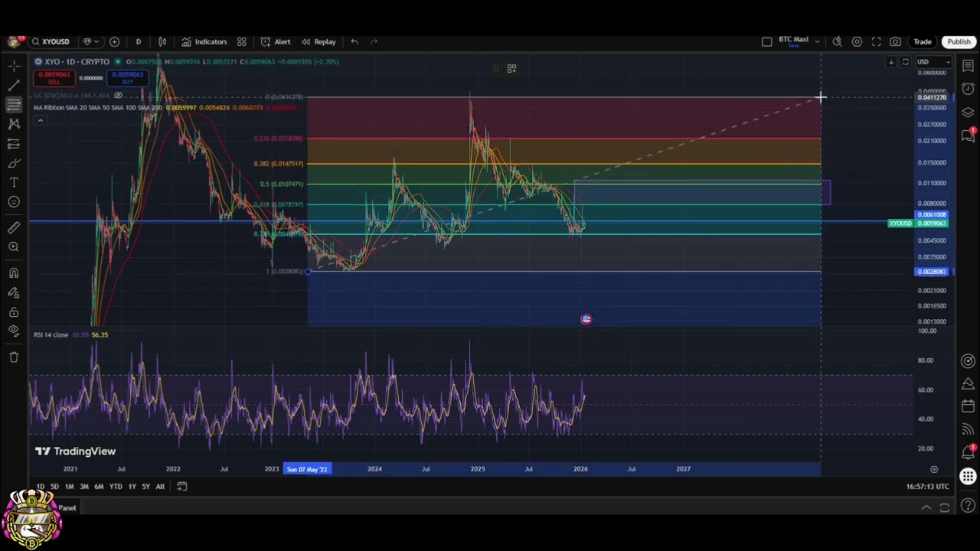Open the apps grid sidebar icon
This screenshot has height=551, width=980.
point(968,476)
